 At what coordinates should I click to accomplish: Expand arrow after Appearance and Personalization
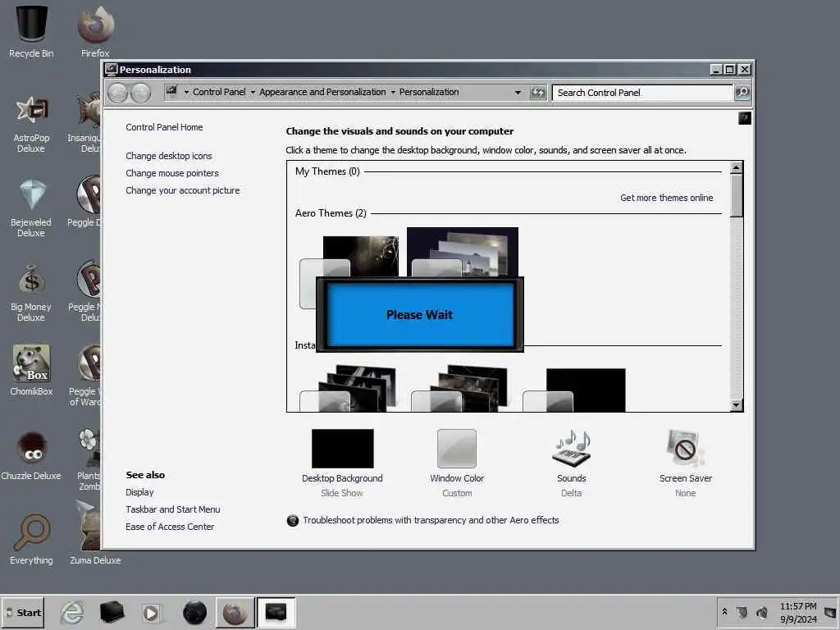coord(393,92)
